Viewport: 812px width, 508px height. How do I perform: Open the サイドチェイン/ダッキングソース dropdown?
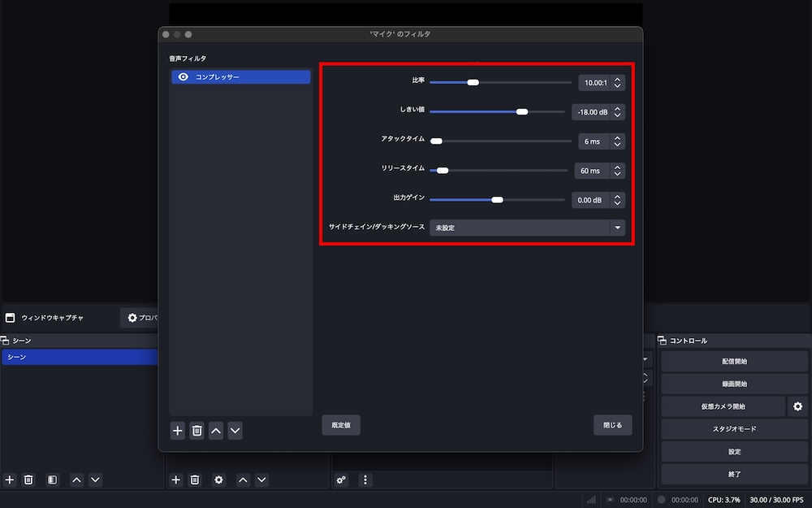tap(527, 228)
